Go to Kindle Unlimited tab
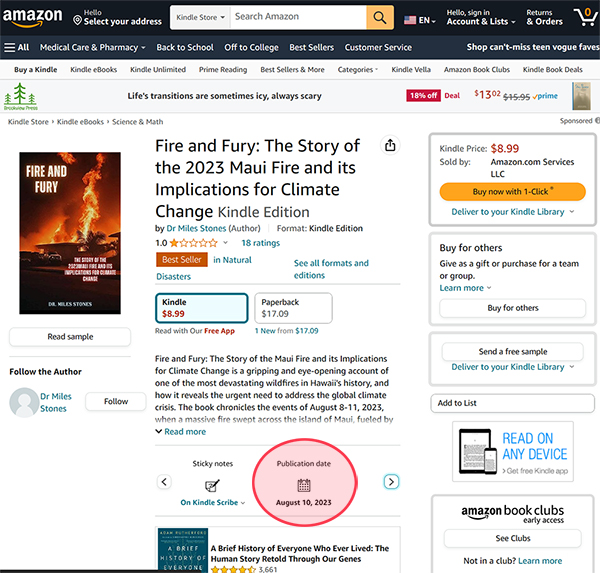This screenshot has width=600, height=573. coord(157,70)
